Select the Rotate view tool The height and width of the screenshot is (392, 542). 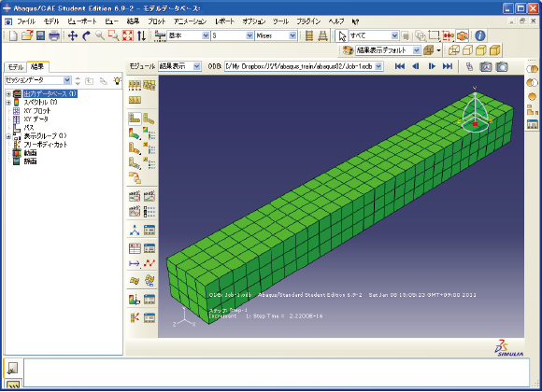coord(86,35)
